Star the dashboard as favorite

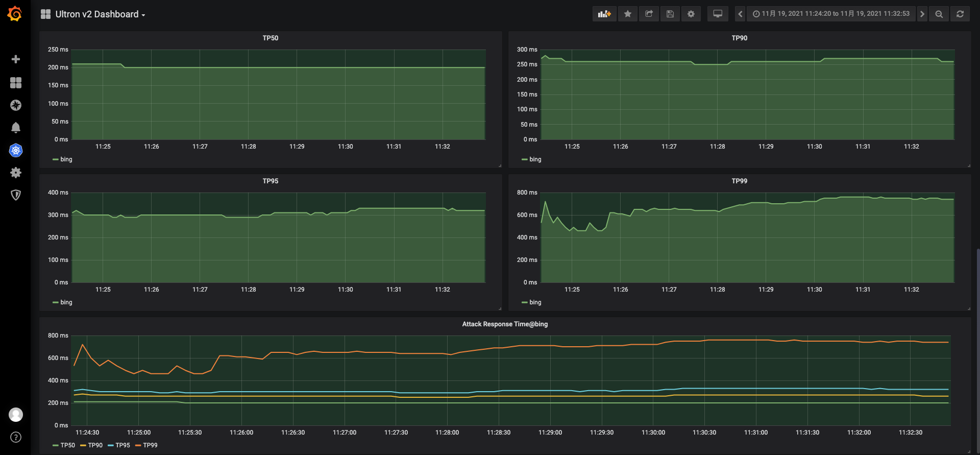[x=628, y=14]
